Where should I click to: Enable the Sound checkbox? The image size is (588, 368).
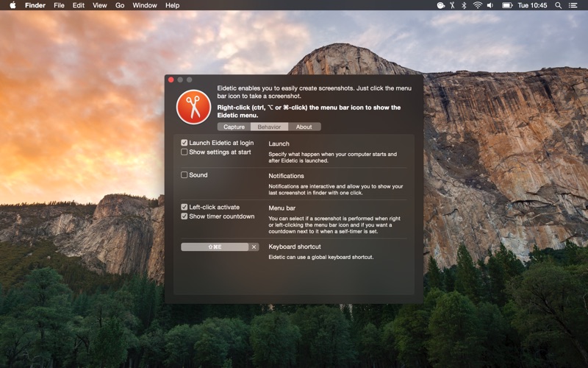[x=184, y=175]
